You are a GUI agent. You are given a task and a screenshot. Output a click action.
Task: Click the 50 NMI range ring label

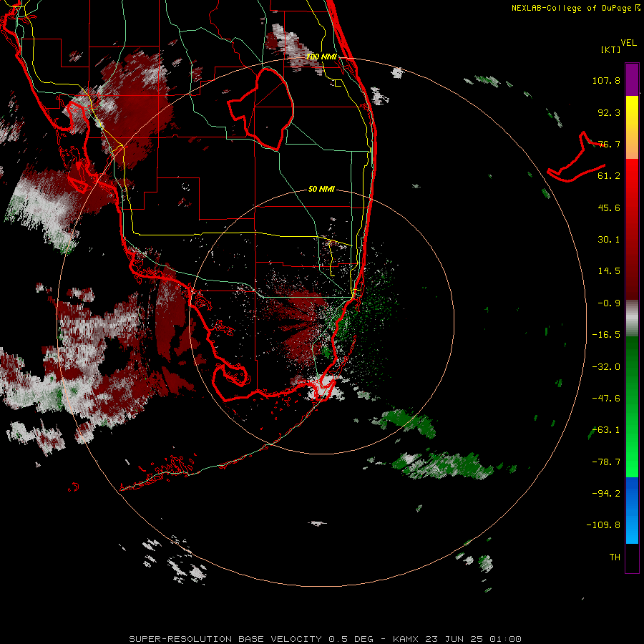pyautogui.click(x=321, y=189)
